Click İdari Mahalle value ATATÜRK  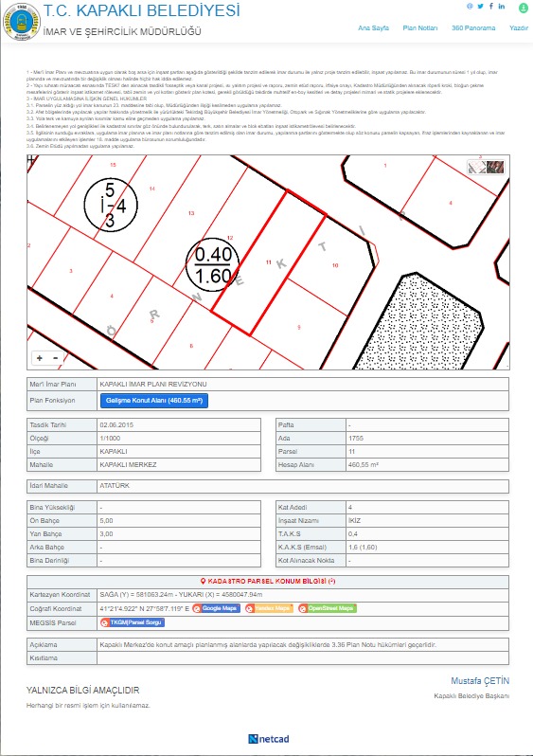click(115, 485)
